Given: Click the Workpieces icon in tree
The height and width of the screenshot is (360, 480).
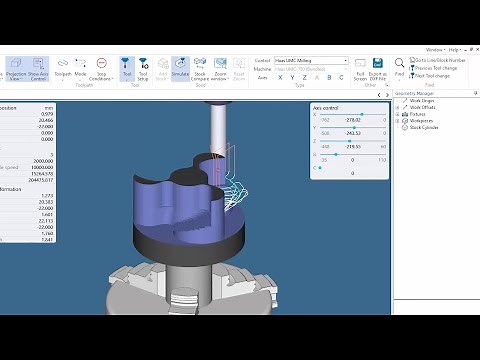Looking at the screenshot, I should tap(405, 121).
